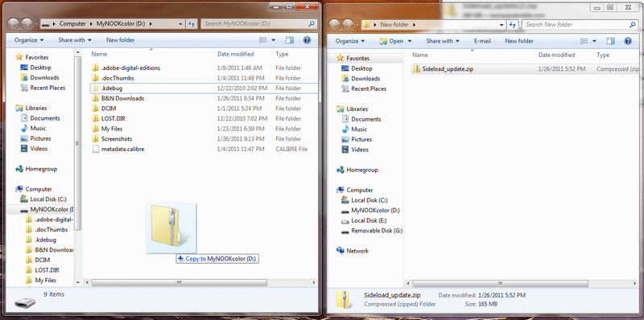This screenshot has width=644, height=320.
Task: Select Sideload_update.zip file icon
Action: click(416, 69)
